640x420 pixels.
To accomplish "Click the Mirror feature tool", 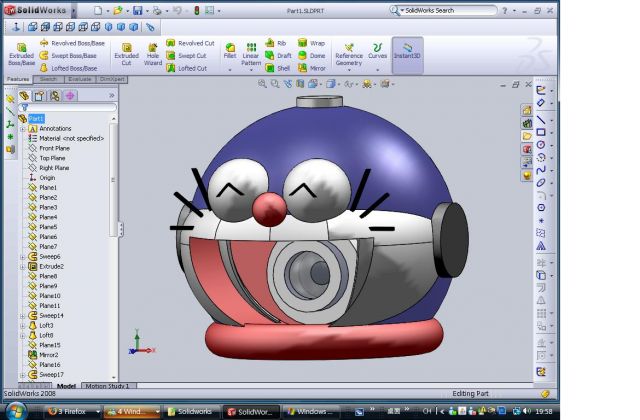I will pyautogui.click(x=312, y=68).
